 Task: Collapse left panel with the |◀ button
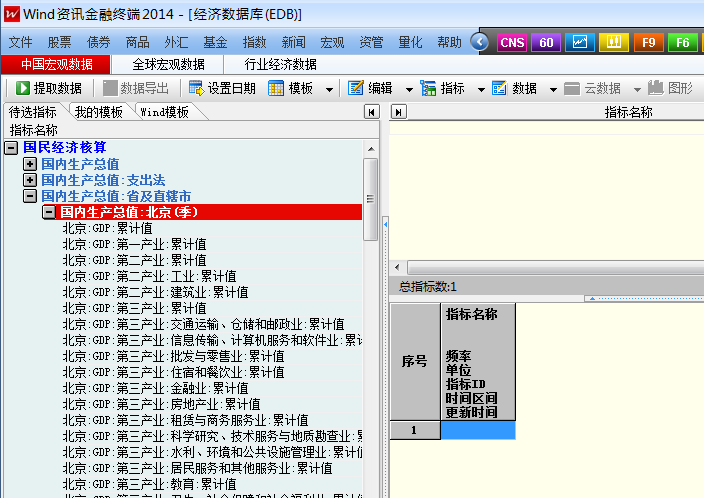click(371, 112)
